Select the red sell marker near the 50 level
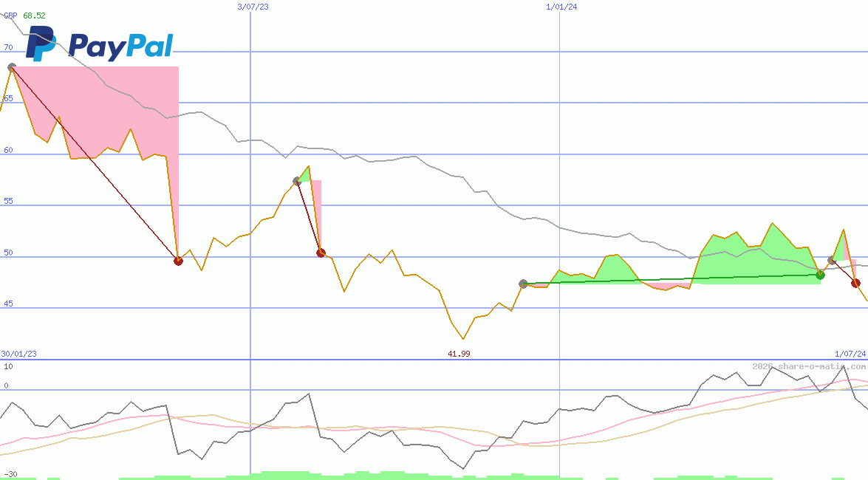The image size is (868, 480). point(178,260)
